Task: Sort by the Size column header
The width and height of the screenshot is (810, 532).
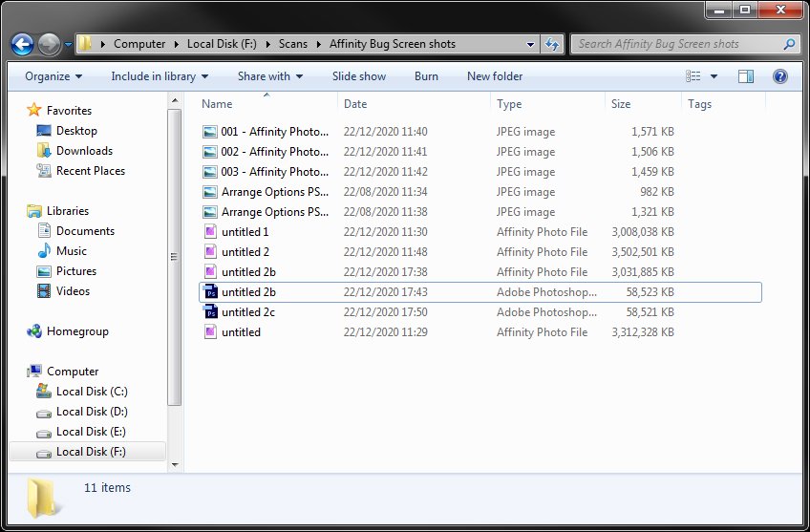Action: pos(621,104)
